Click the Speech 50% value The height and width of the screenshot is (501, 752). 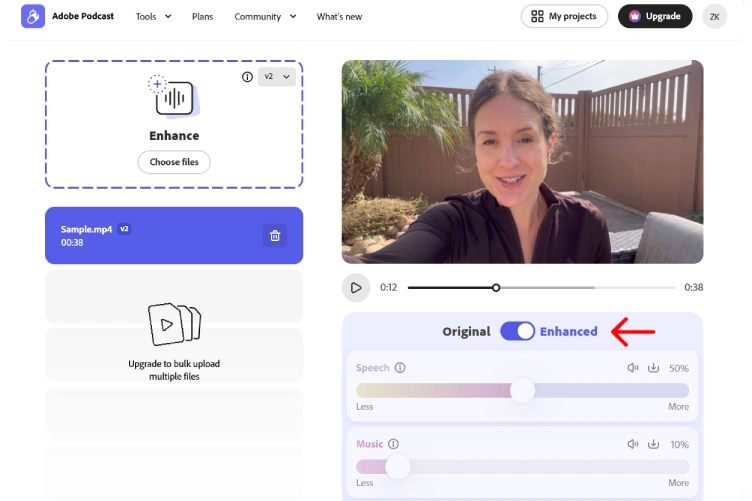(679, 368)
